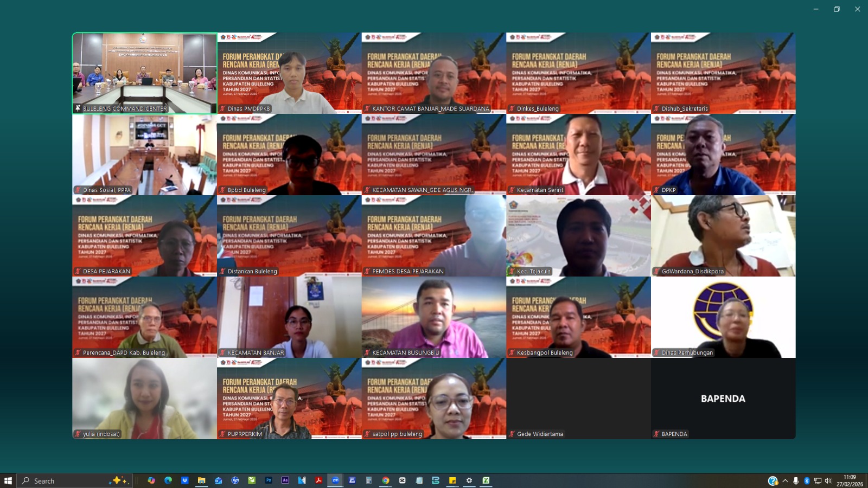Select the BULELENG COMMAND CENTER video tile
Screen dimensions: 868x488
(145, 73)
